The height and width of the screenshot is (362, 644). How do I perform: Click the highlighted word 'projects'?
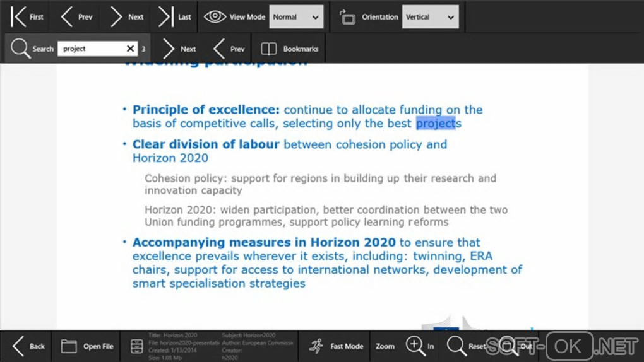439,124
